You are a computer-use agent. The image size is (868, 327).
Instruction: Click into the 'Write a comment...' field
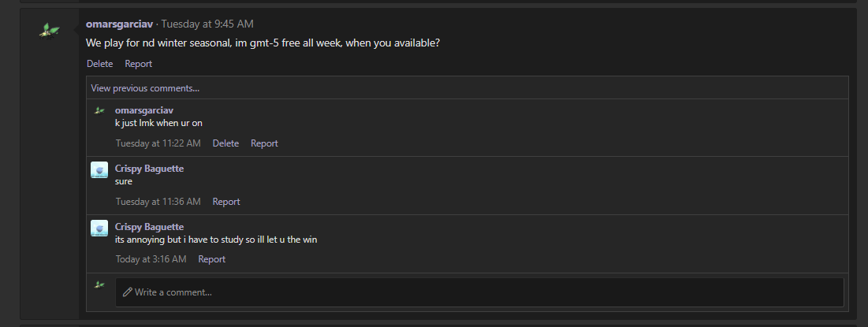click(x=479, y=292)
